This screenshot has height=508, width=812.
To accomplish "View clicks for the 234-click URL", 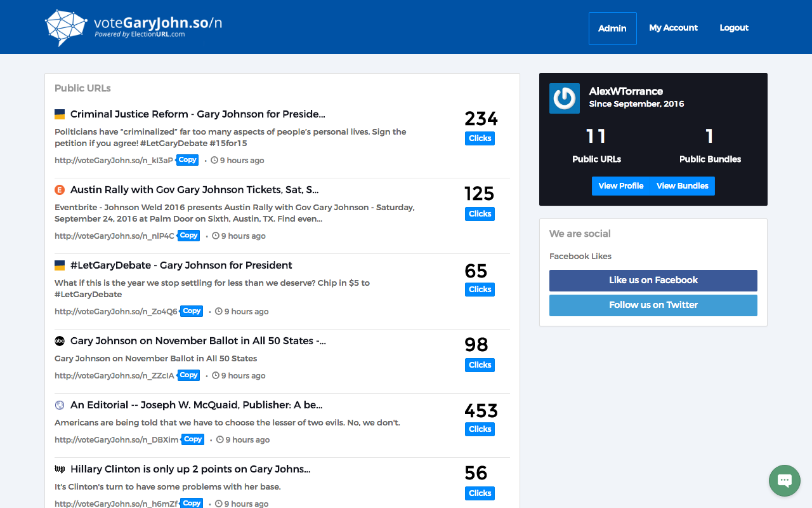I will pos(480,138).
